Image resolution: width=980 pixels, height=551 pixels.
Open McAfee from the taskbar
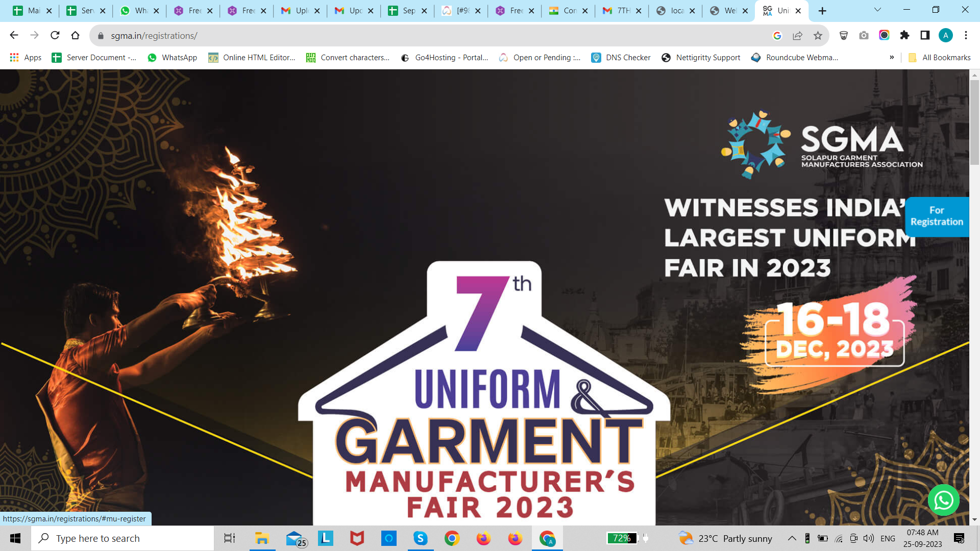point(357,538)
